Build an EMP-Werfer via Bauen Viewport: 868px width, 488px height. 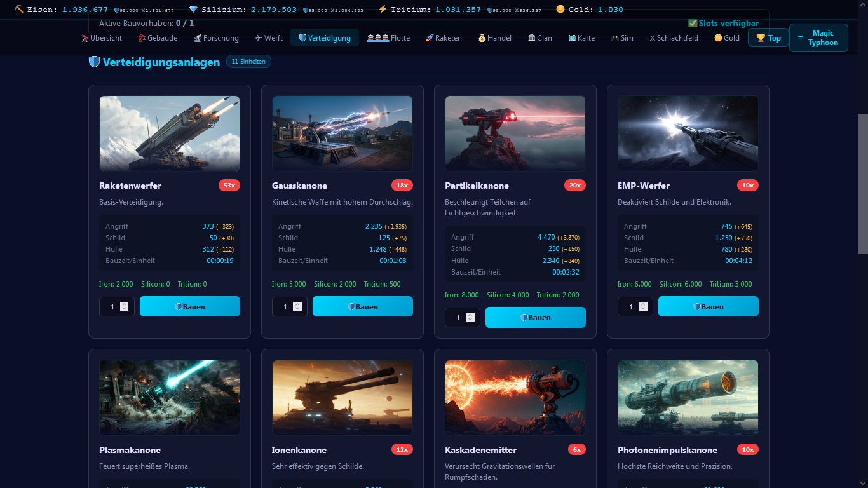point(709,306)
